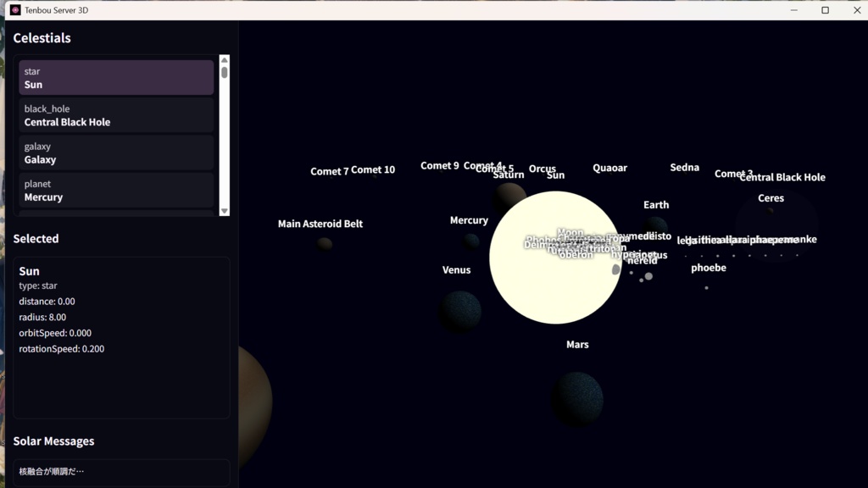Click Mars below the Sun
Screen dimensions: 868x488
click(x=577, y=344)
